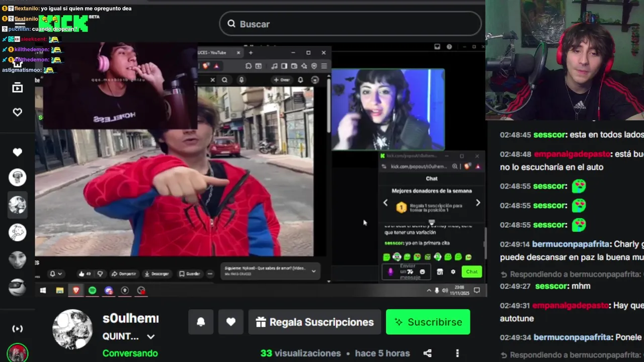This screenshot has height=362, width=644.
Task: Click the help icon in OBS title bar
Action: click(x=449, y=47)
